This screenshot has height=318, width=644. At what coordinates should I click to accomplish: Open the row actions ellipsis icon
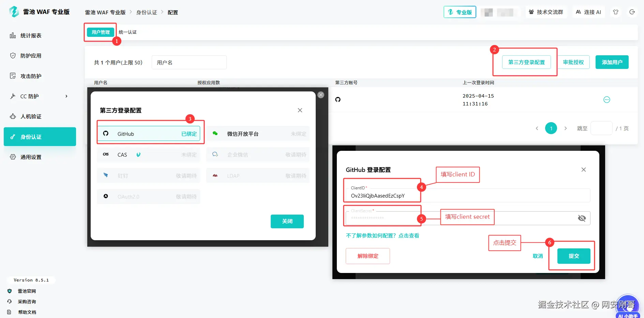coord(607,100)
